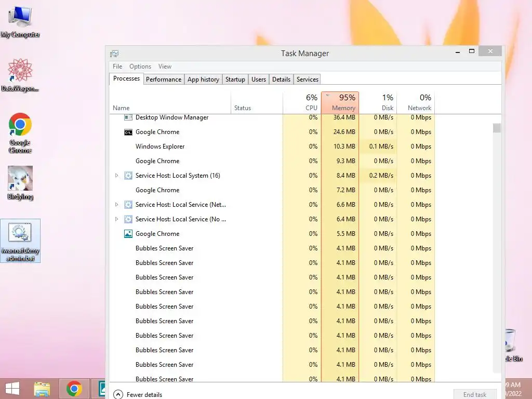532x399 pixels.
Task: Open the File menu
Action: tap(117, 66)
